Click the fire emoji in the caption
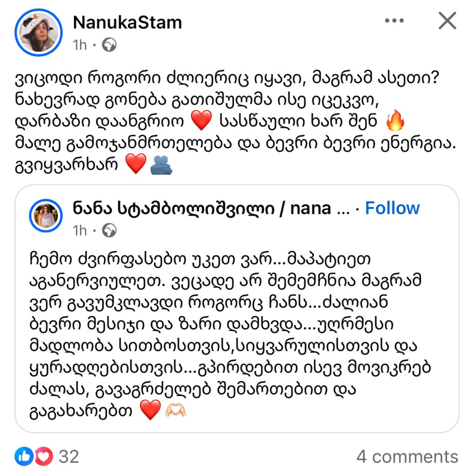474x476 pixels. (x=396, y=123)
